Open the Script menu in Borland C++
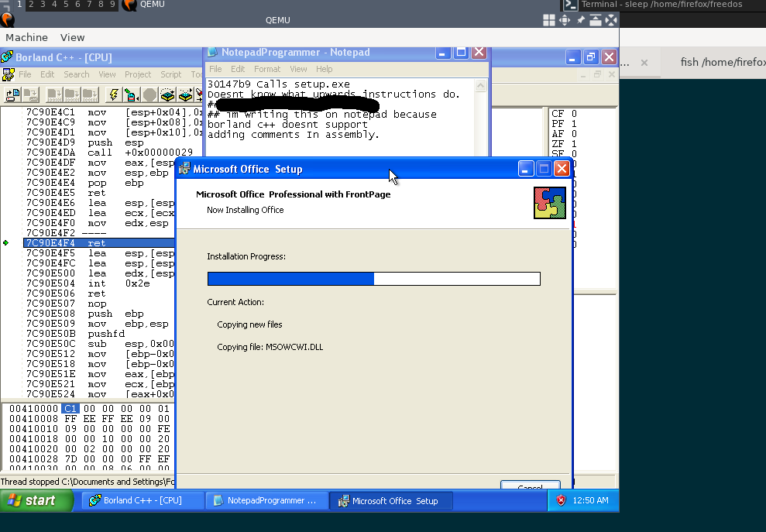This screenshot has width=766, height=532. tap(171, 74)
